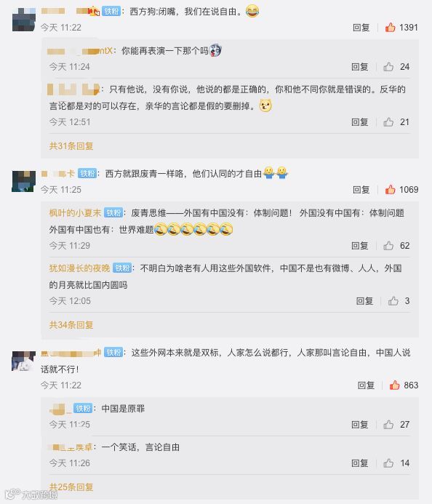Screen dimensions: 432x504
Task: Like 犹如漫长的夜晚's reply
Action: click(393, 301)
